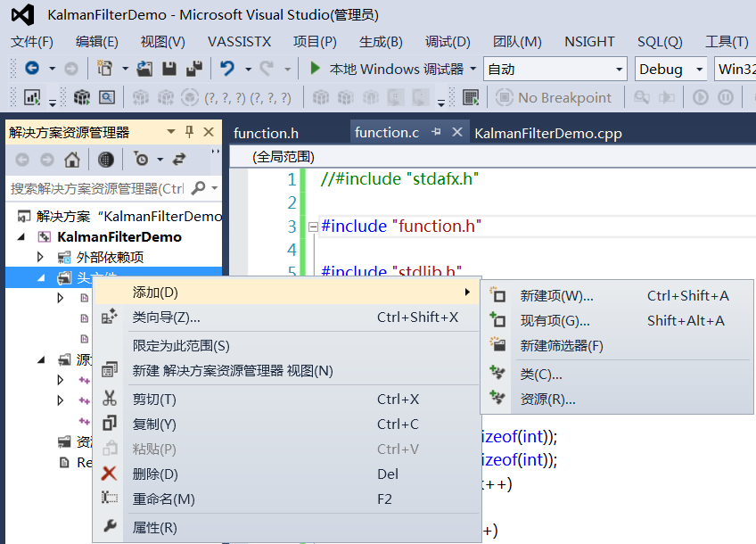Collapse the KalmanFilterDemo project node
Viewport: 756px width, 544px height.
(x=21, y=237)
